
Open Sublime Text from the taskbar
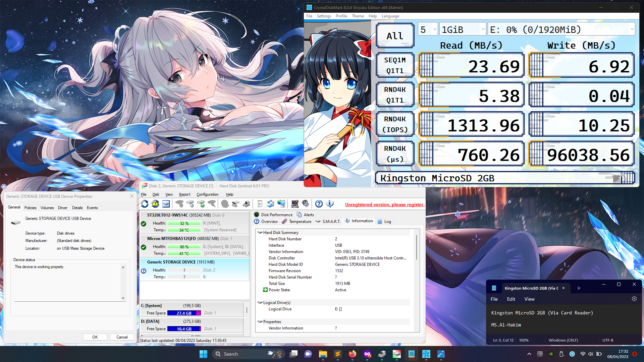(337, 354)
